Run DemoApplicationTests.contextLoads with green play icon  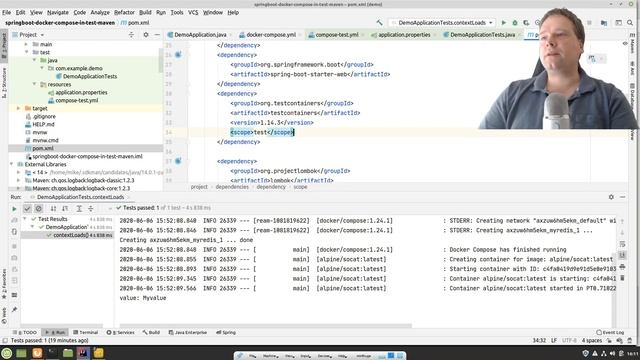(504, 23)
